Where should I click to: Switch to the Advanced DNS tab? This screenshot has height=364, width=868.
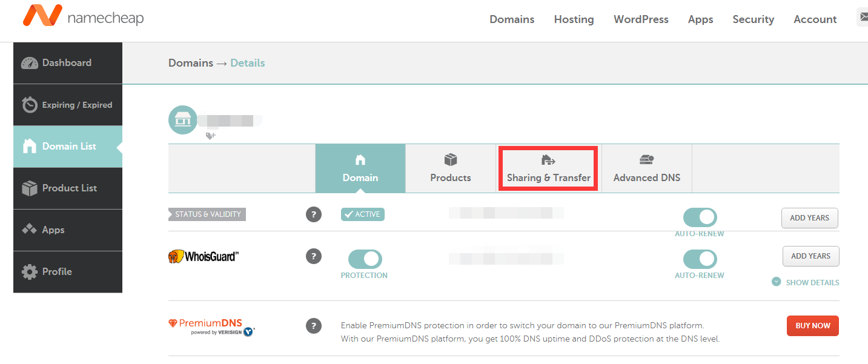(x=646, y=169)
